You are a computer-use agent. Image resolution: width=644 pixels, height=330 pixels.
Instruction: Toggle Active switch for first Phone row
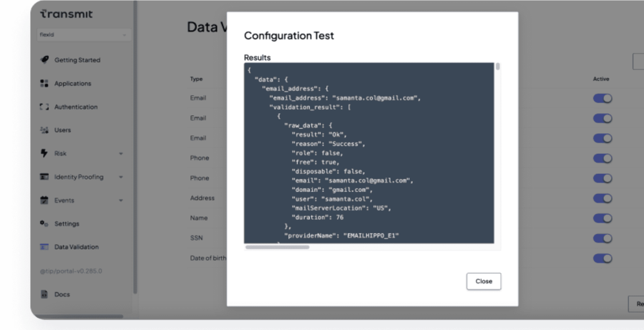602,158
